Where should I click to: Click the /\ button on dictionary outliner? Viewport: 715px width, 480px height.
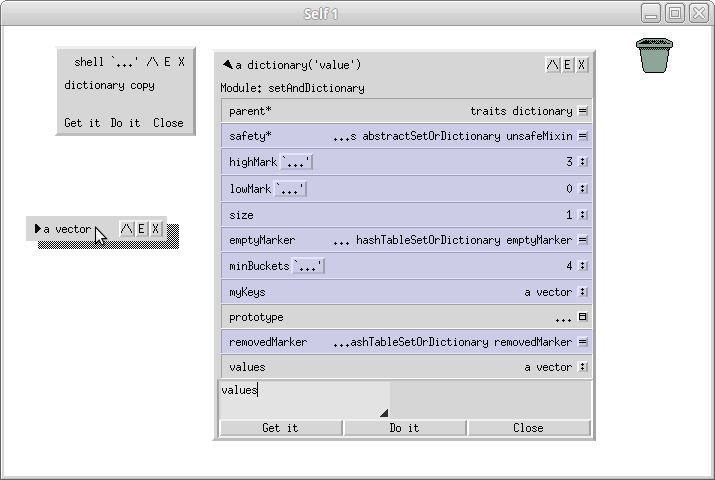pyautogui.click(x=552, y=65)
